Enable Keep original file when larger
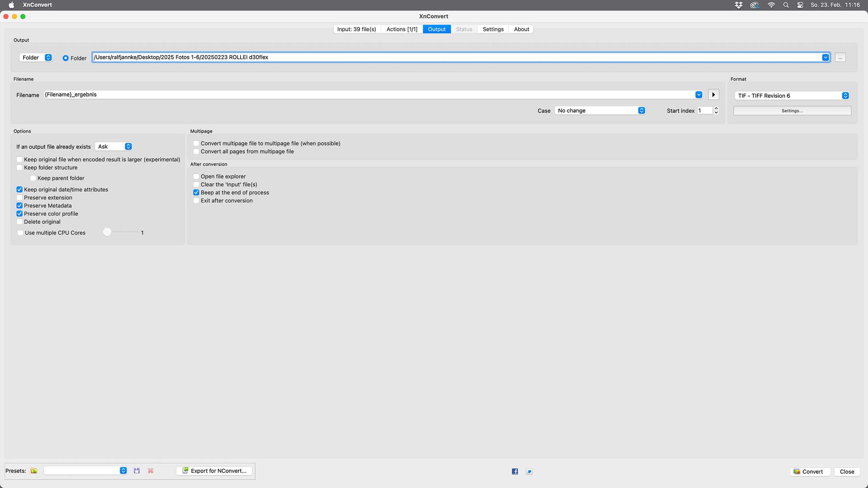This screenshot has width=868, height=488. pyautogui.click(x=20, y=159)
